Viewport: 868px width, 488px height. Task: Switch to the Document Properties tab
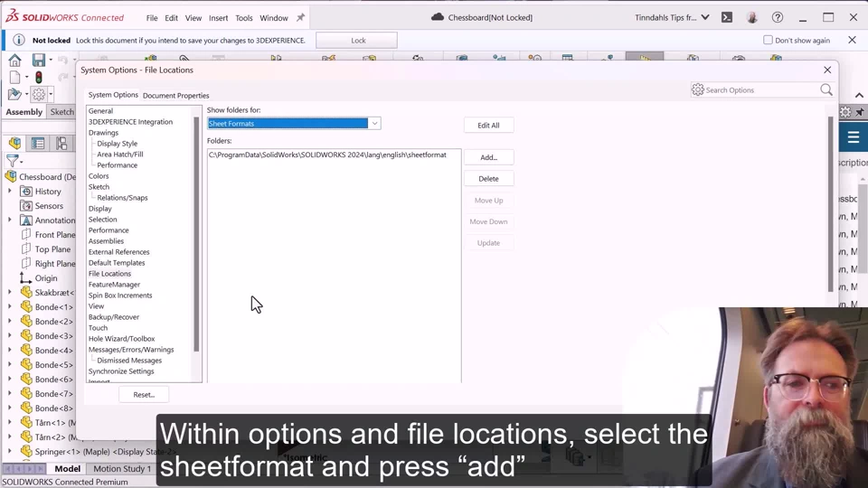[176, 95]
